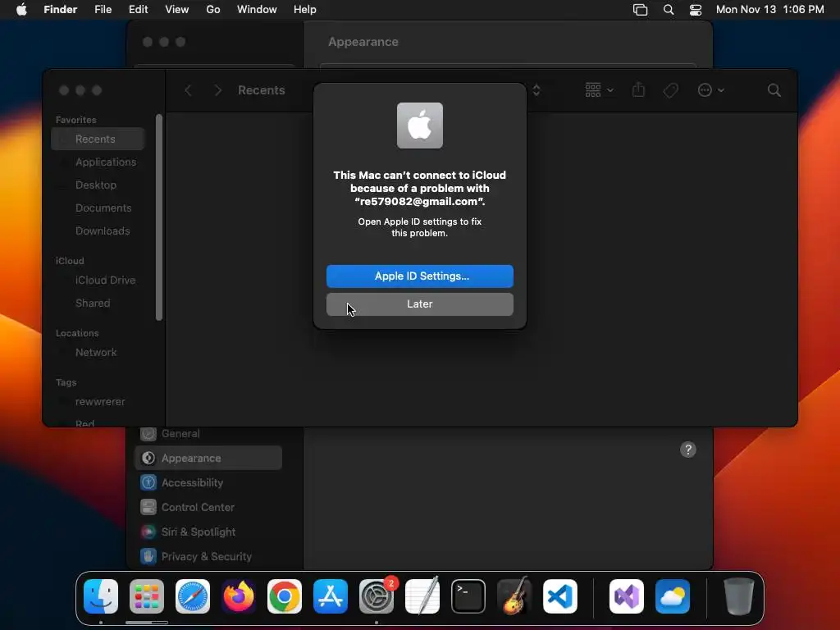This screenshot has width=840, height=630.
Task: Toggle Finder view switcher arrows
Action: tap(536, 90)
